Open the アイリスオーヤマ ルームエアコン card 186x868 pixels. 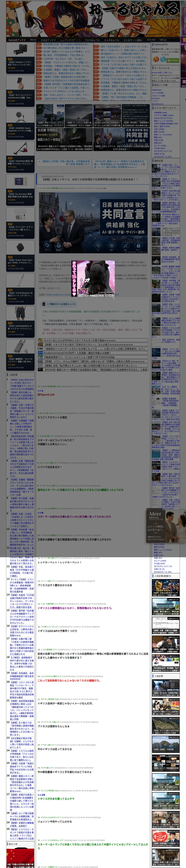pyautogui.click(x=20, y=223)
